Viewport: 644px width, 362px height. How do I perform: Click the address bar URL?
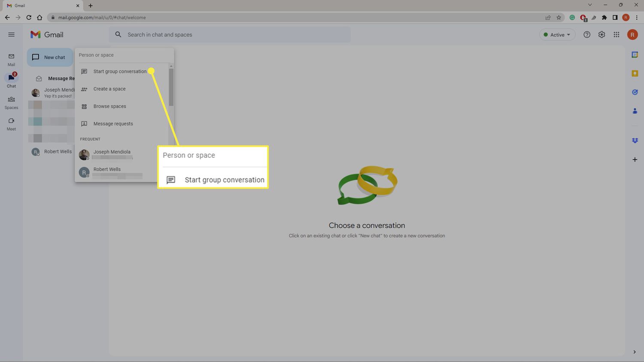[102, 18]
